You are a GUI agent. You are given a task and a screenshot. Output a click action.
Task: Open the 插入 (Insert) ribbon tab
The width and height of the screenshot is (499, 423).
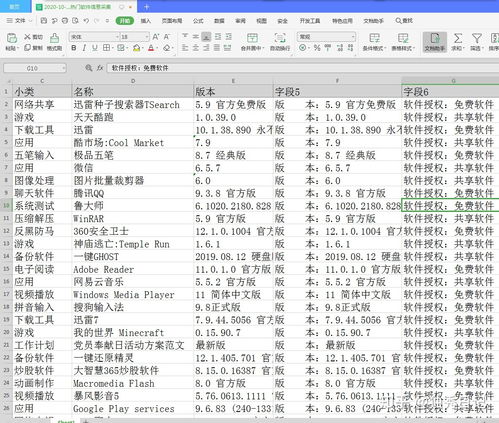(145, 21)
